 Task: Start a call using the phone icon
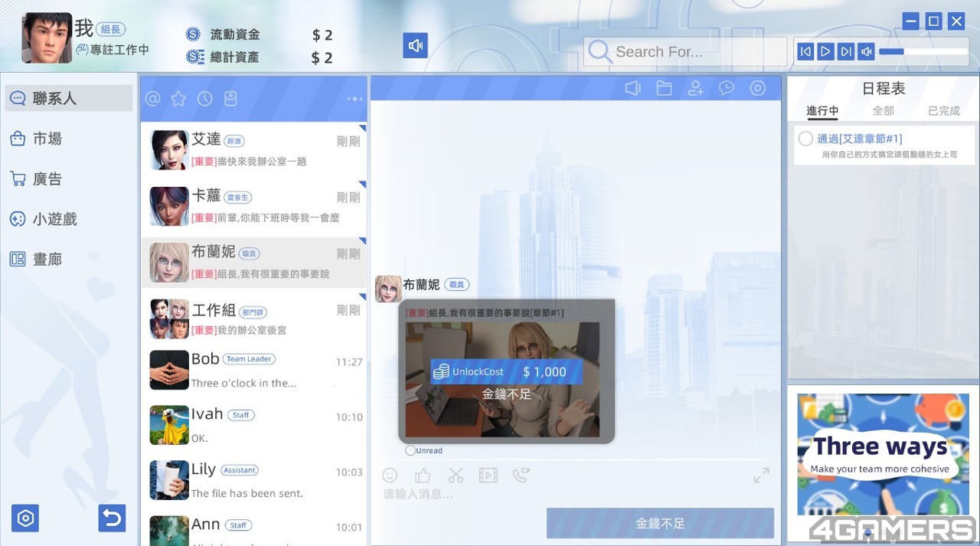521,476
